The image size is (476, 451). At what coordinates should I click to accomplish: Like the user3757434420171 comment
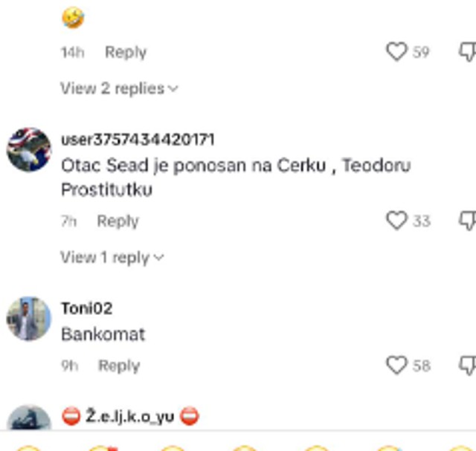pos(396,220)
